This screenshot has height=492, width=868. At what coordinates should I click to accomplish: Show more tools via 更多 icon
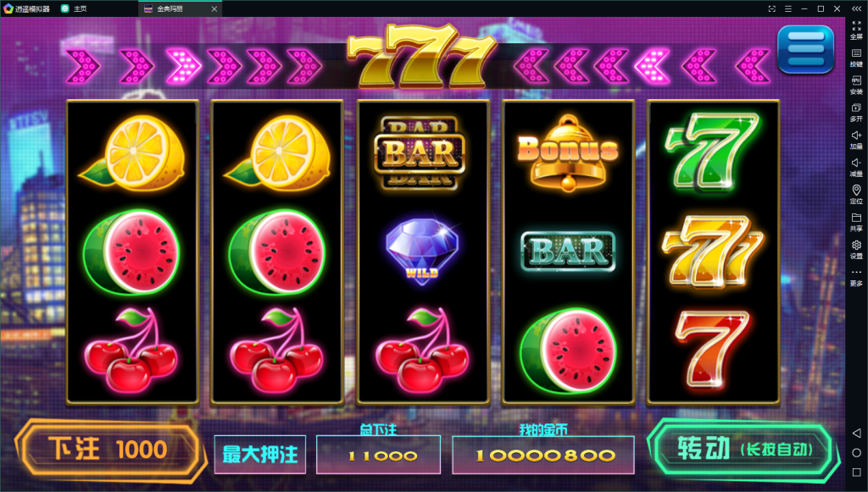point(856,277)
